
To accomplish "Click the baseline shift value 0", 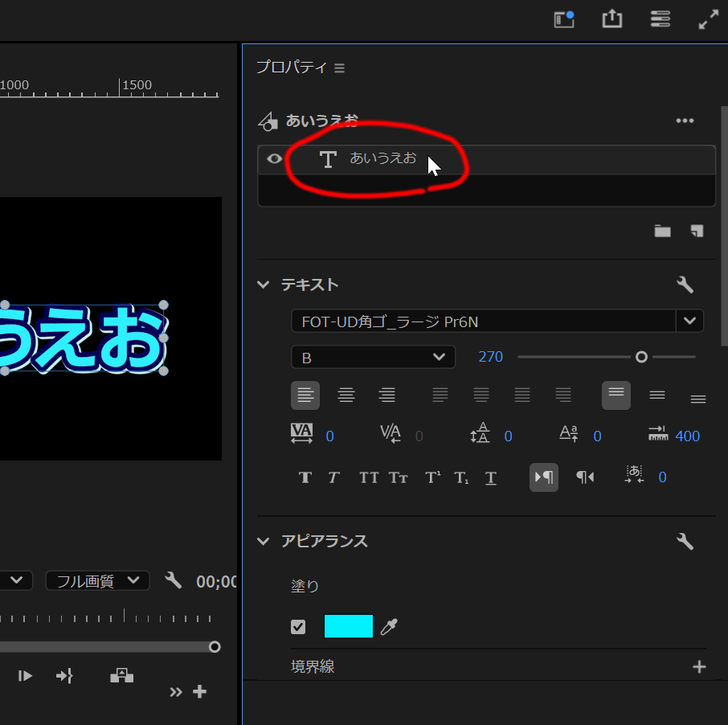I will pos(597,436).
